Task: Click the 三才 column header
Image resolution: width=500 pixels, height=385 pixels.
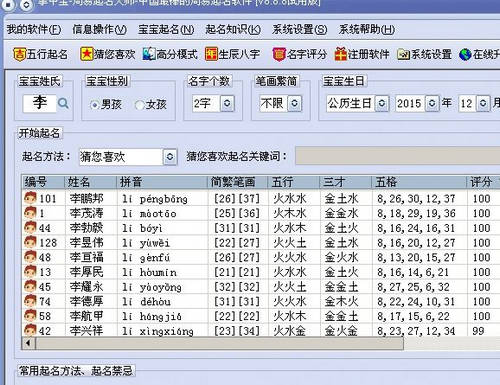Action: (346, 182)
